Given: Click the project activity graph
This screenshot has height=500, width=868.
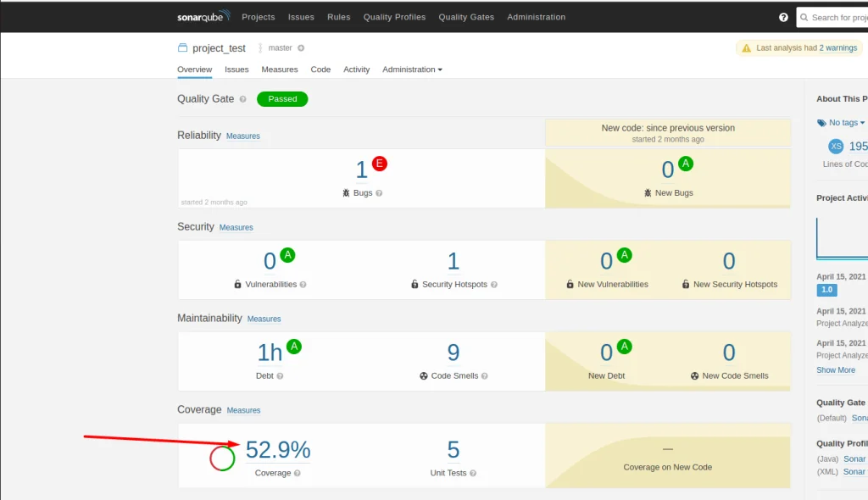Looking at the screenshot, I should [x=842, y=239].
